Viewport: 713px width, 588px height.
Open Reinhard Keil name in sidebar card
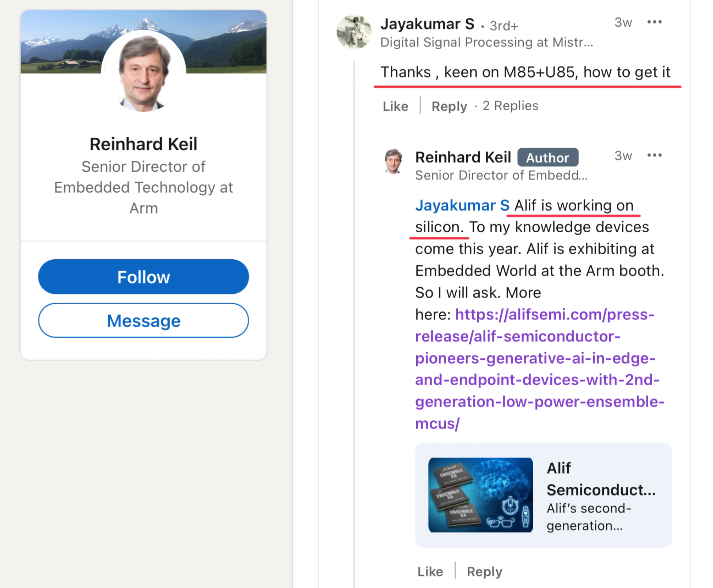[144, 144]
